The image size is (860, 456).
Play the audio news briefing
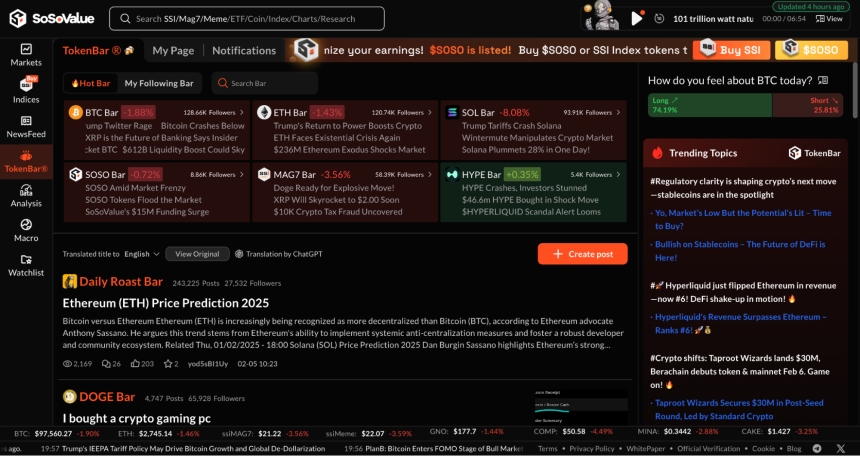636,19
